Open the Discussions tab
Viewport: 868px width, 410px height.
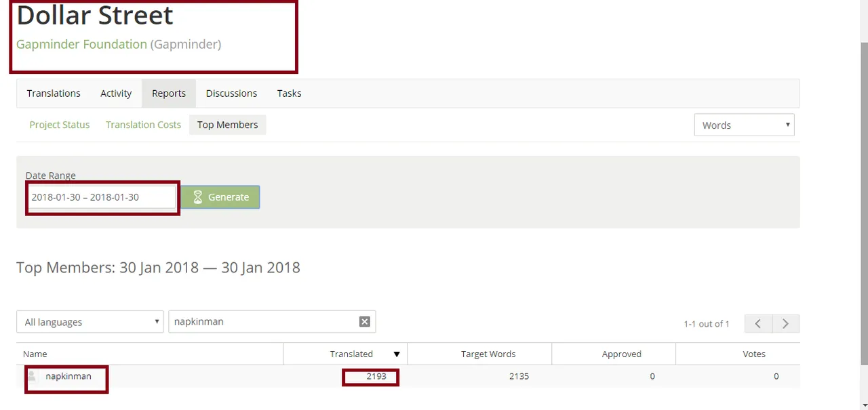pos(231,94)
